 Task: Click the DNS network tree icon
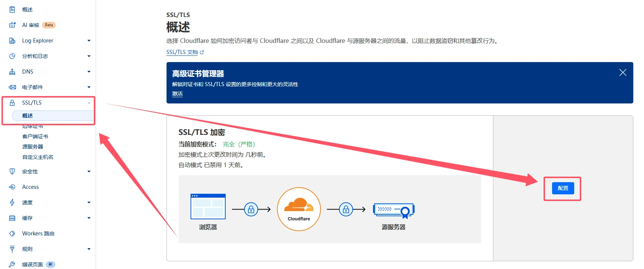(12, 72)
